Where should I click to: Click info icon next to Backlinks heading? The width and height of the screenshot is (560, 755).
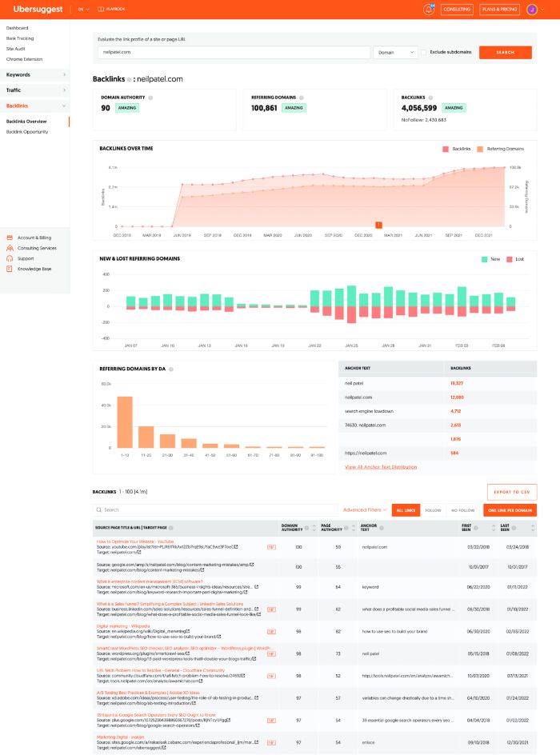click(129, 79)
